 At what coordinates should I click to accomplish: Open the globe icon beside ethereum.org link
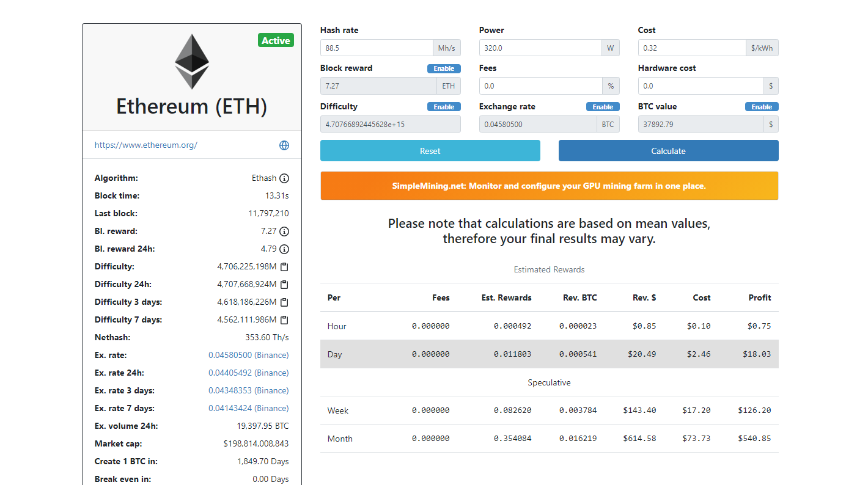(x=284, y=145)
